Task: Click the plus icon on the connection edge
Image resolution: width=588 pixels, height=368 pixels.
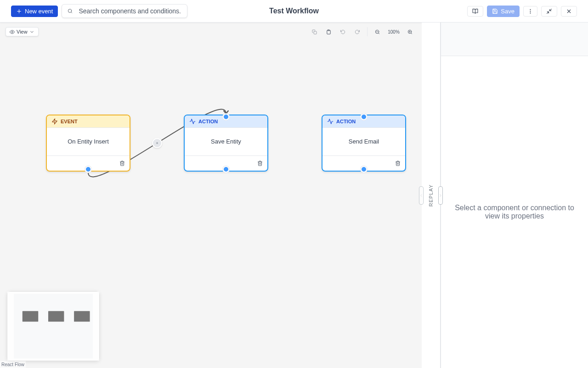Action: click(157, 143)
